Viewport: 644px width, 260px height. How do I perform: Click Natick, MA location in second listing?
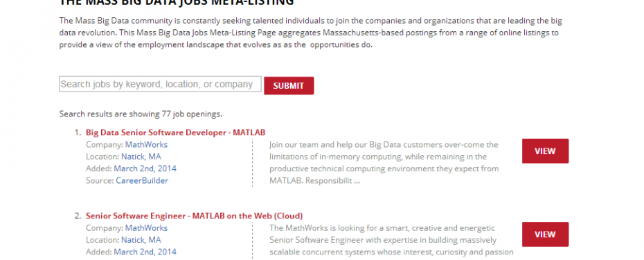[x=141, y=240]
